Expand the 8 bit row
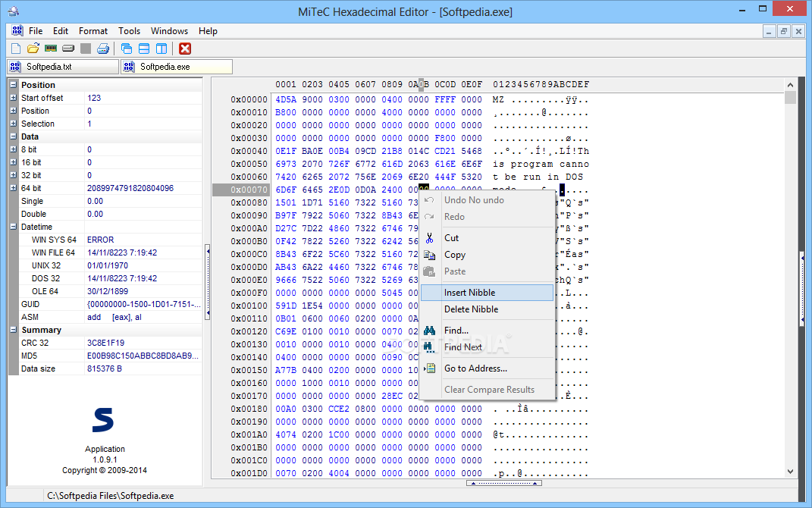The image size is (812, 508). 14,149
